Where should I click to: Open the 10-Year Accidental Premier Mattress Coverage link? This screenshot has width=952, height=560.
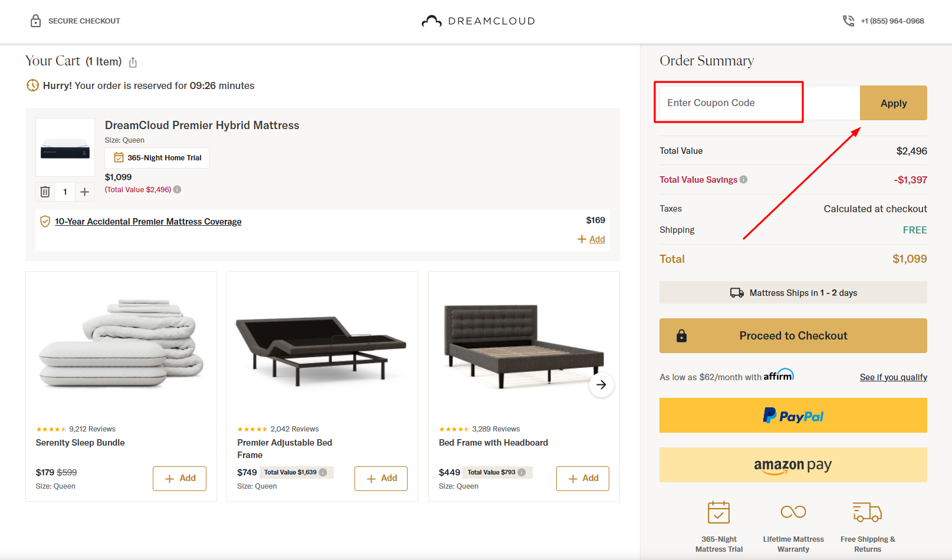click(147, 221)
